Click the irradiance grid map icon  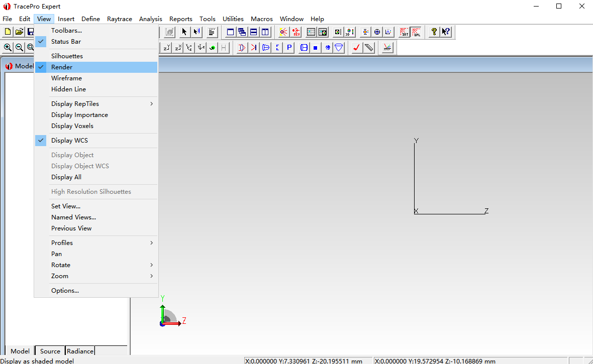point(311,32)
